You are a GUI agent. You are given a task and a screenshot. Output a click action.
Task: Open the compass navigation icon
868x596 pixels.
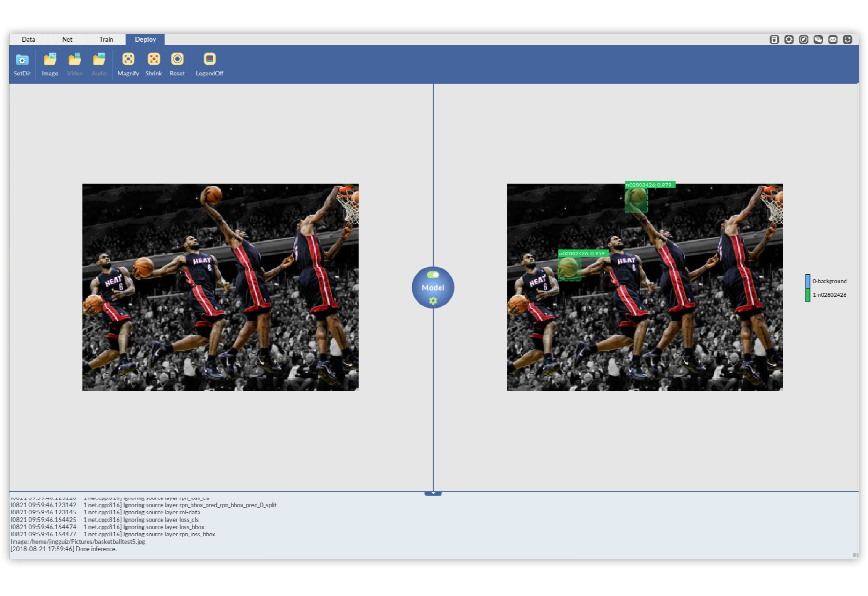click(x=803, y=39)
